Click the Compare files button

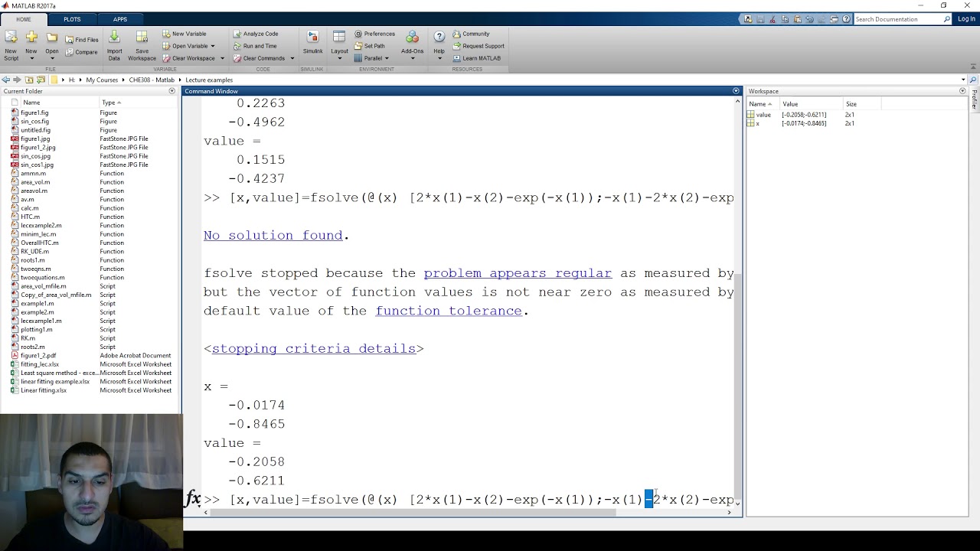(81, 52)
